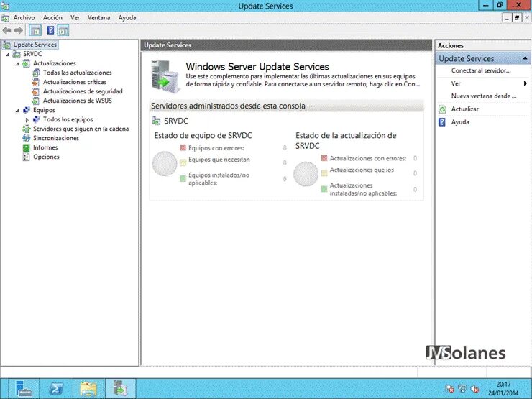Click the Update Services root node icon
The image size is (532, 399).
(x=6, y=45)
